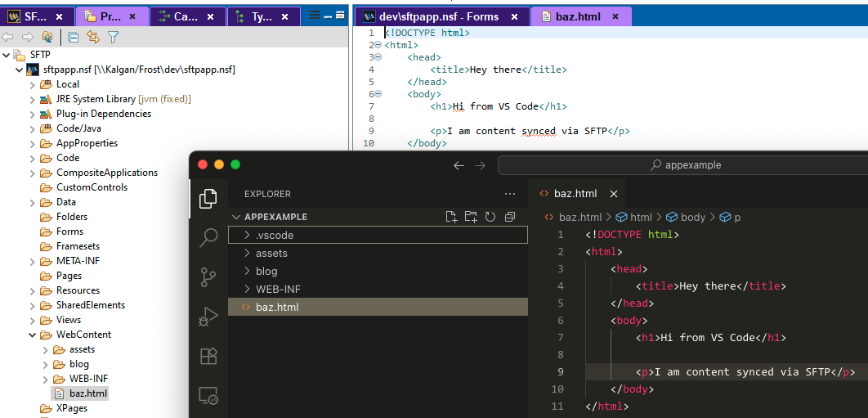Toggle Link with Editor in navigator toolbar
868x418 pixels.
(x=92, y=37)
